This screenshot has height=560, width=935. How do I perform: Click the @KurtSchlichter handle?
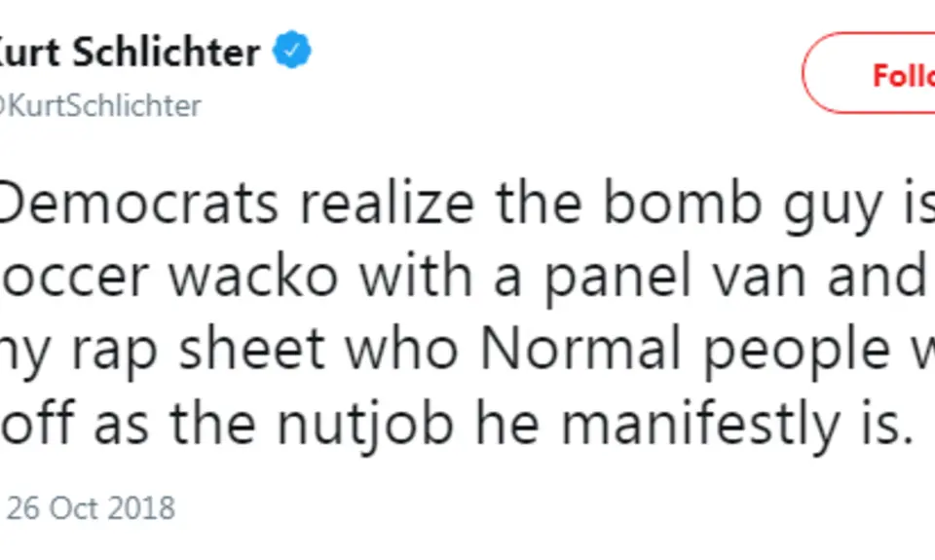pos(101,105)
